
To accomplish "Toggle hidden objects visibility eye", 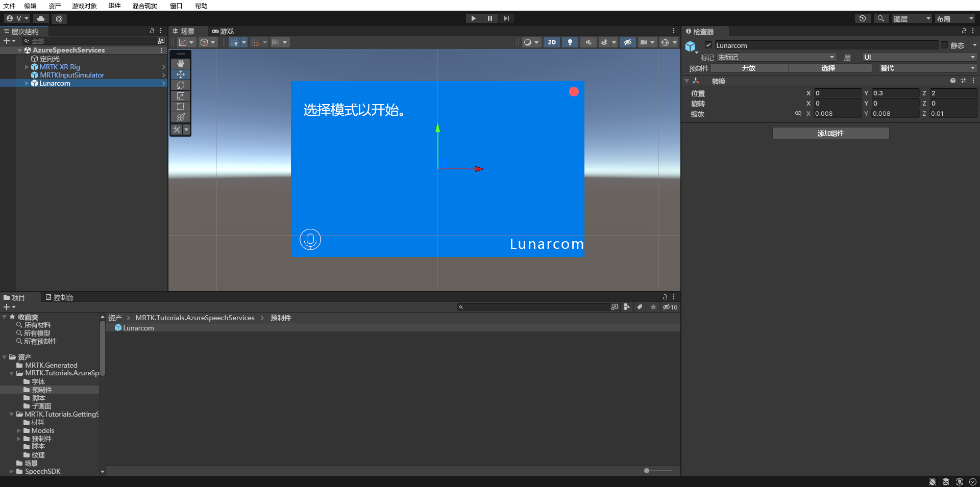I will (628, 42).
